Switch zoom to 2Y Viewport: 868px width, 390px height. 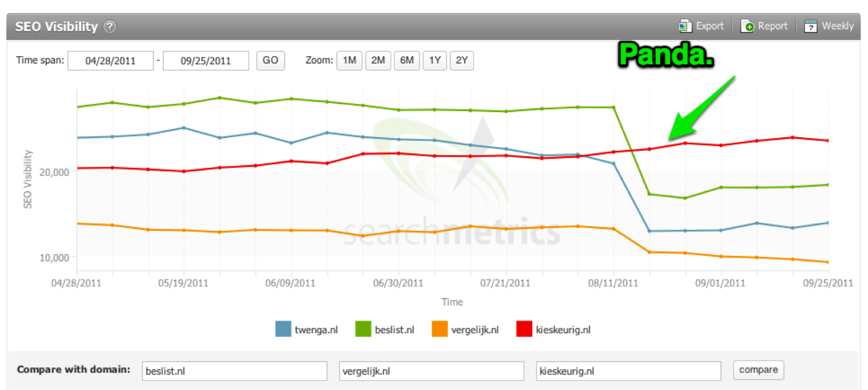(462, 61)
